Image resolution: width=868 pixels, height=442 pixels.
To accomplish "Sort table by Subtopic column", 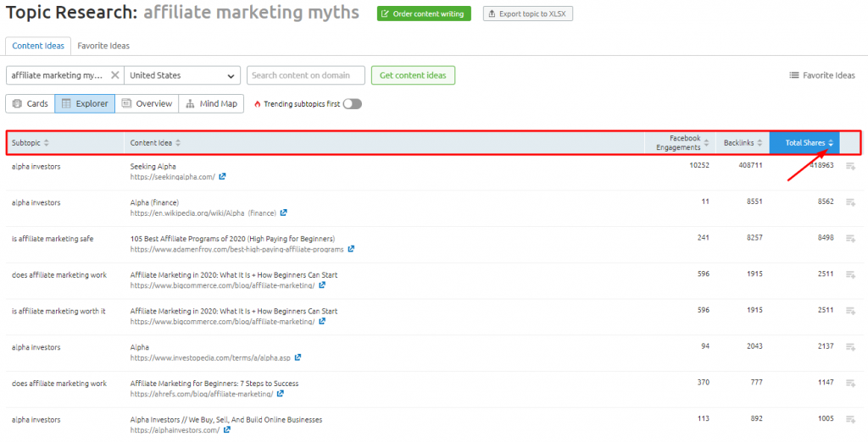I will (x=31, y=143).
